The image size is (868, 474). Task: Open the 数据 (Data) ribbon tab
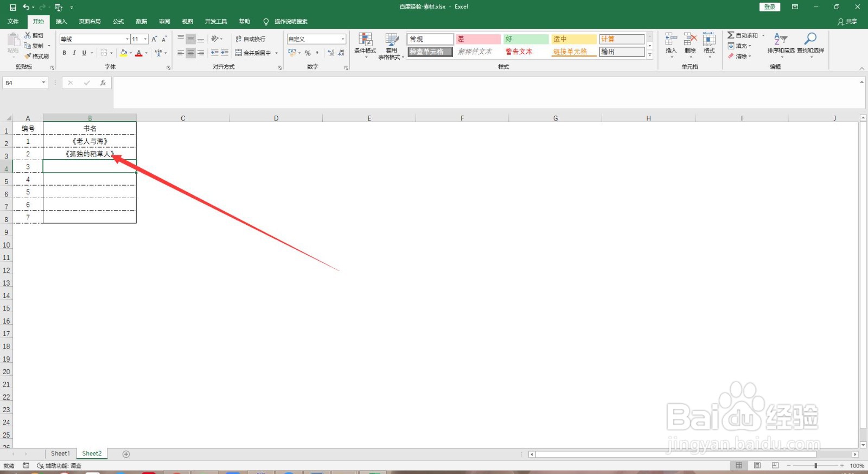(x=142, y=22)
